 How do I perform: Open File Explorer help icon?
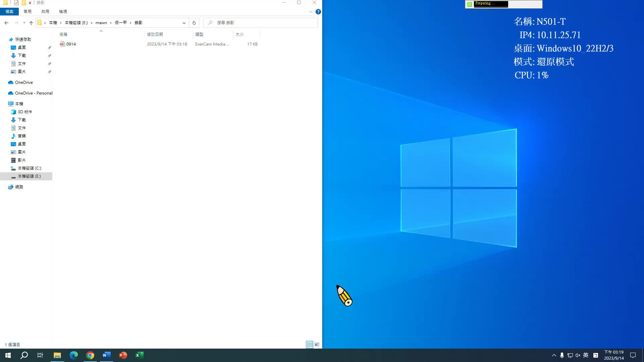pos(318,12)
